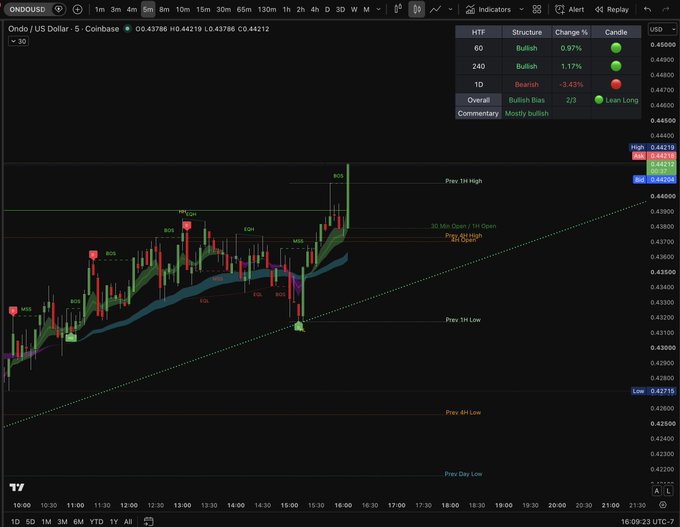Click the High 0.44219 price label
This screenshot has height=527, width=680.
click(653, 147)
